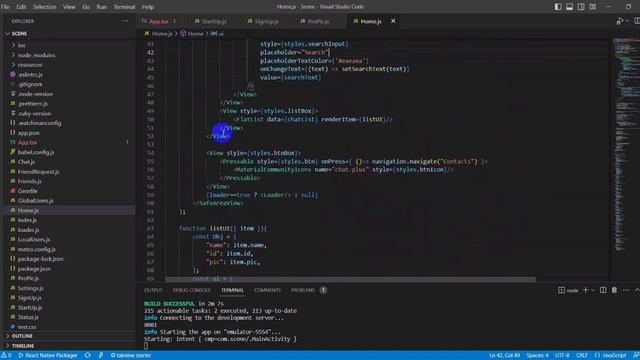
Task: Click tabnine starter status item
Action: tap(131, 356)
